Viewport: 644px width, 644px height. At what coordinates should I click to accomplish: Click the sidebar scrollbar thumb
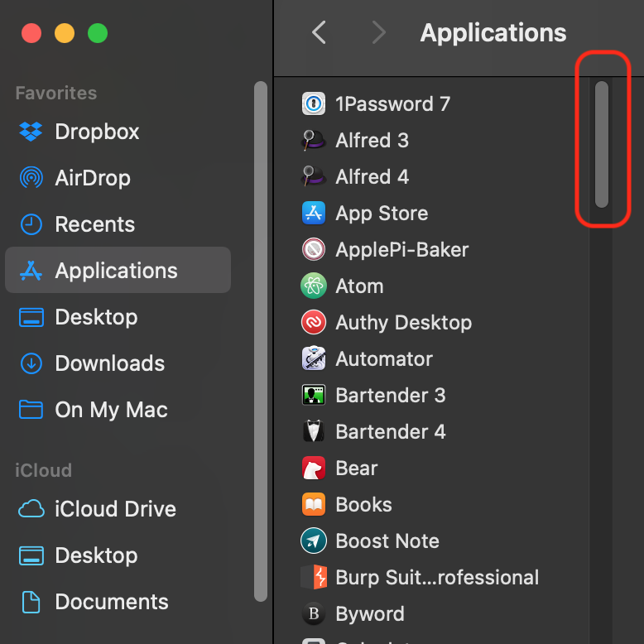pyautogui.click(x=261, y=339)
